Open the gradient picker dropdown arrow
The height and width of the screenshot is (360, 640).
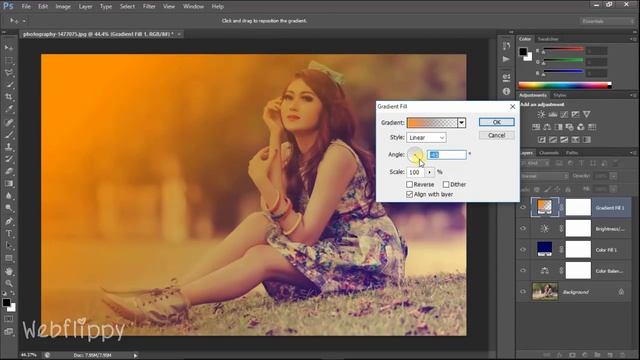[x=462, y=123]
